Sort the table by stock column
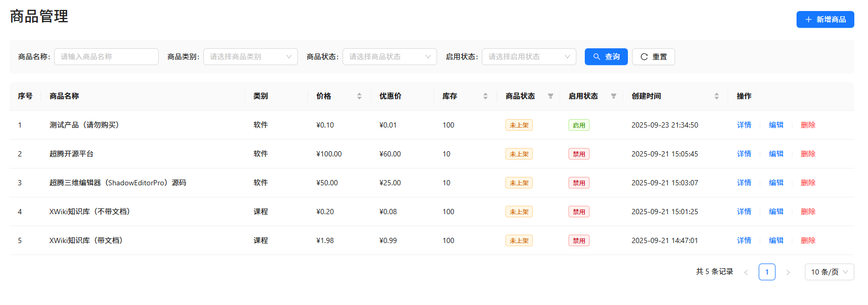The height and width of the screenshot is (305, 868). point(485,96)
